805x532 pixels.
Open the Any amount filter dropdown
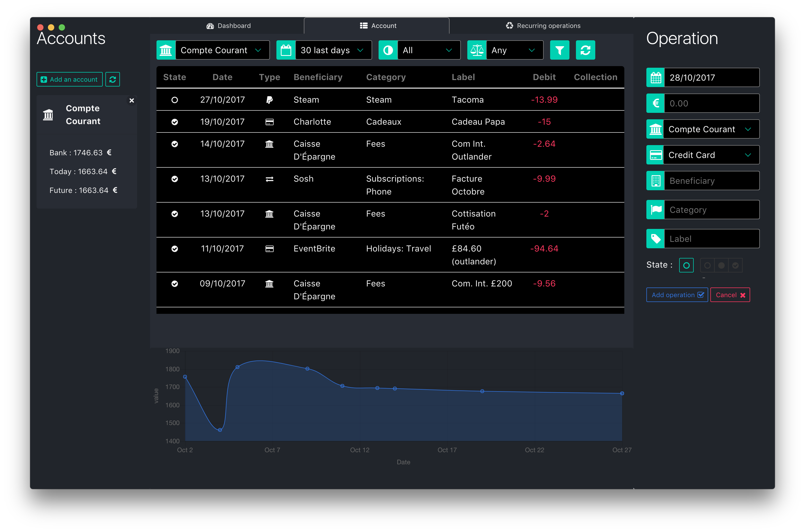(514, 50)
